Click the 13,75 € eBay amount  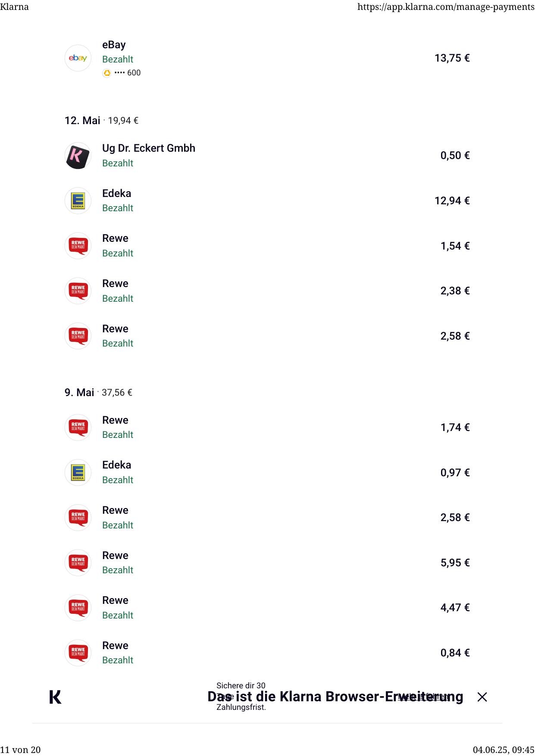(x=452, y=58)
